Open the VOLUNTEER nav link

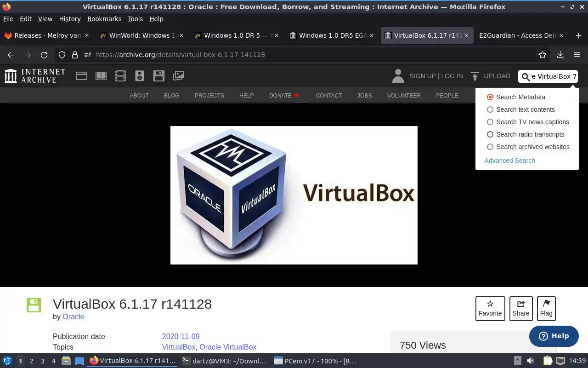[404, 95]
